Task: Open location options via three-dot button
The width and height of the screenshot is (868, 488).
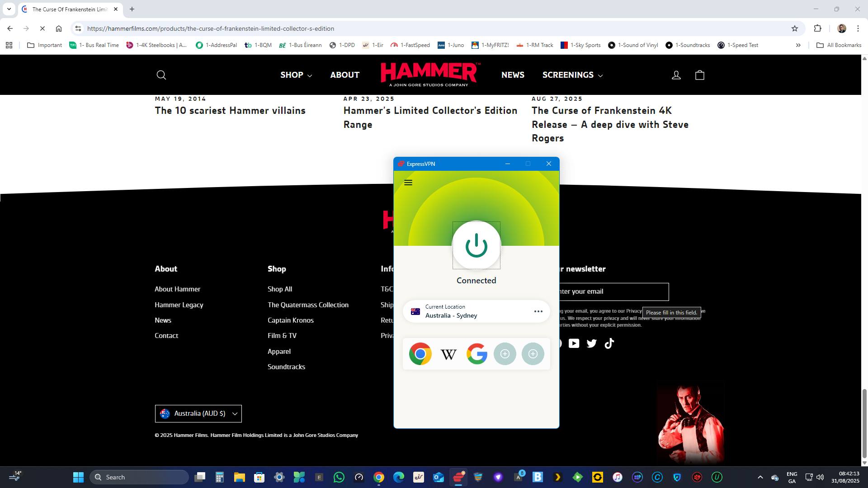Action: [x=538, y=311]
